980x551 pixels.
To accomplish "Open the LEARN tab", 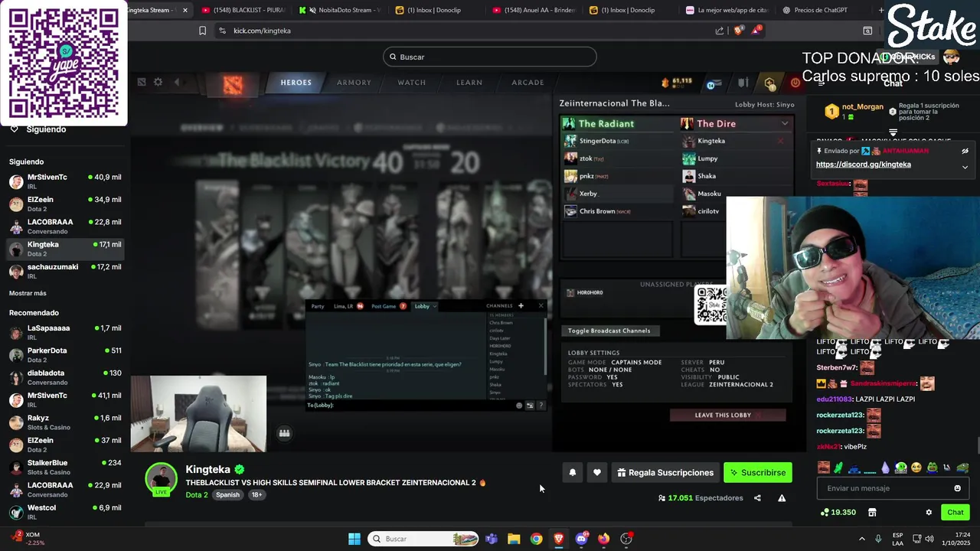I will [469, 83].
